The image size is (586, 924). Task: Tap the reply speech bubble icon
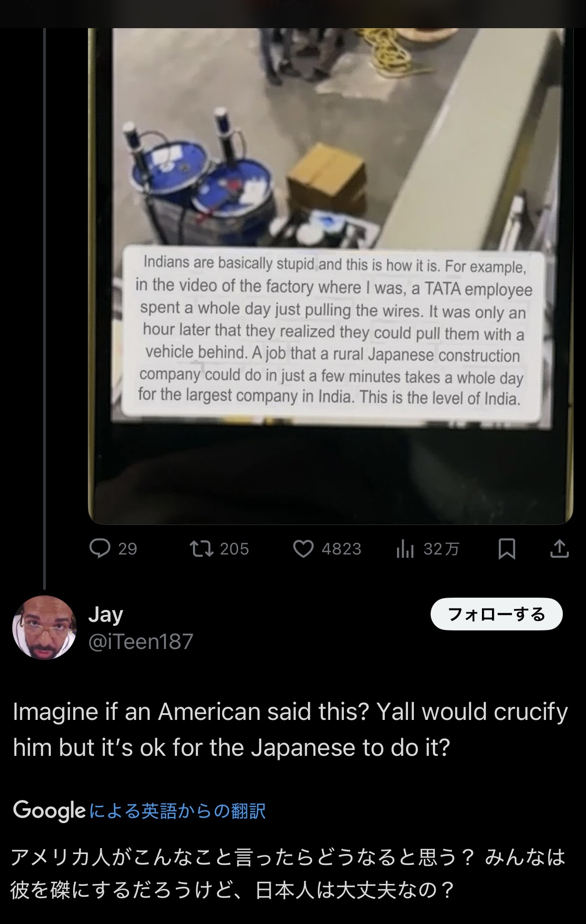tap(100, 549)
